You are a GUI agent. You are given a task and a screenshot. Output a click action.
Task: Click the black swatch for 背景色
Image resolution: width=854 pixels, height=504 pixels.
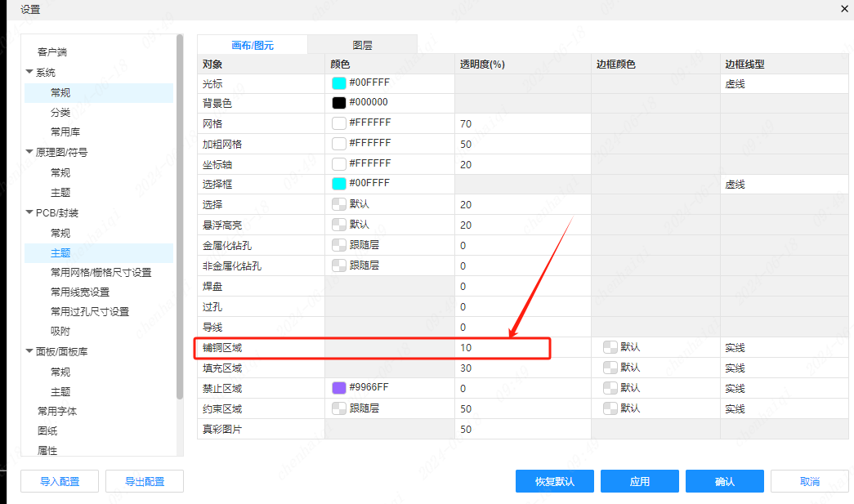[x=338, y=103]
